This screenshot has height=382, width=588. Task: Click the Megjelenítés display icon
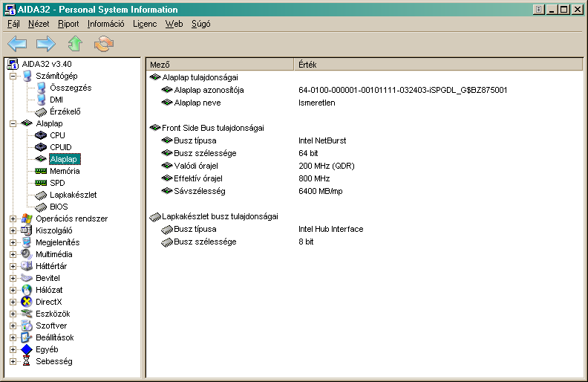[x=27, y=242]
